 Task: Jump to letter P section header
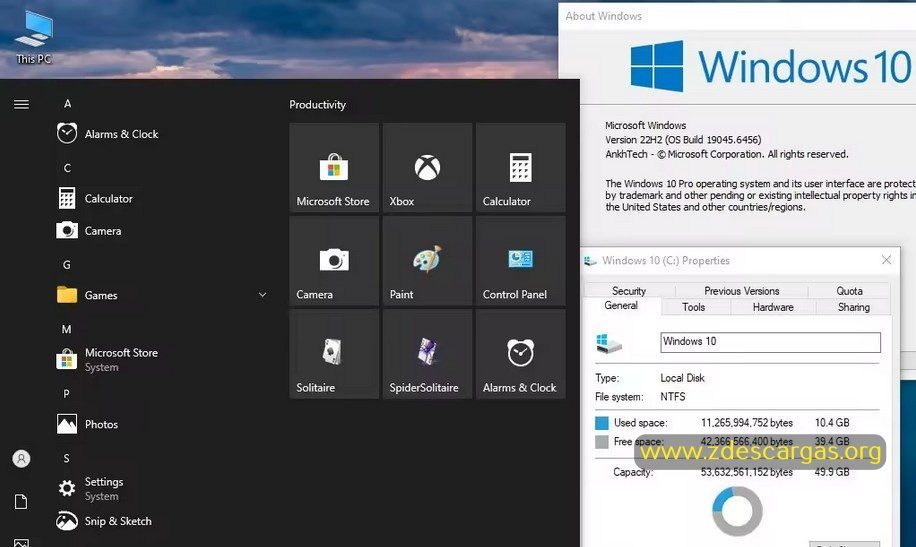coord(67,393)
